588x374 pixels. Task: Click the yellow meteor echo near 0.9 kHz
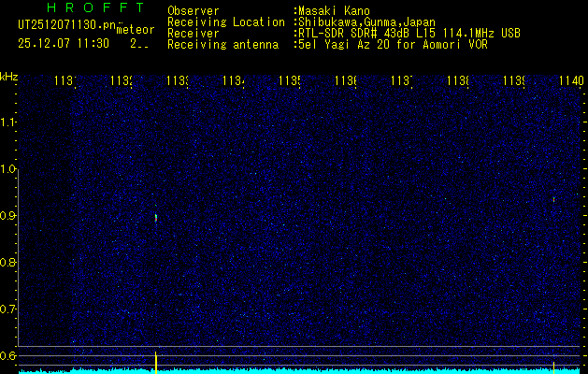tap(155, 218)
